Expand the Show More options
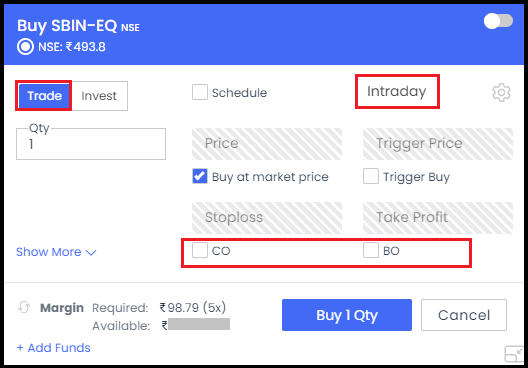This screenshot has height=368, width=528. (x=56, y=252)
